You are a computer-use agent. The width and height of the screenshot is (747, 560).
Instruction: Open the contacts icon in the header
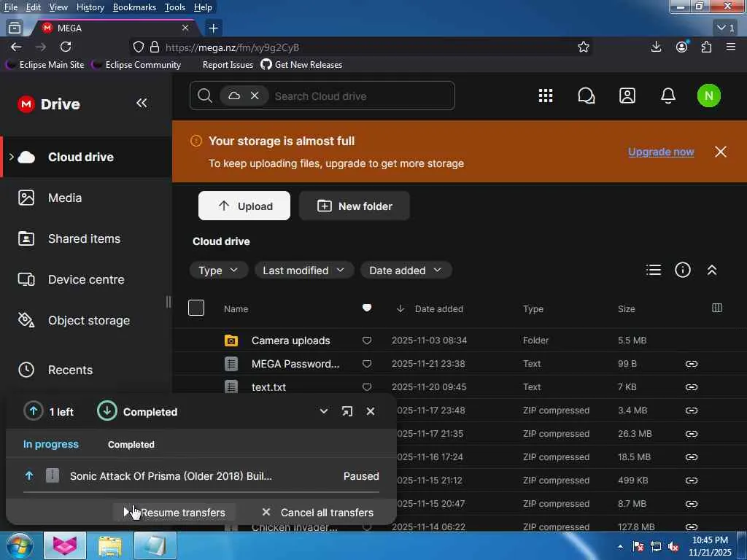tap(627, 96)
